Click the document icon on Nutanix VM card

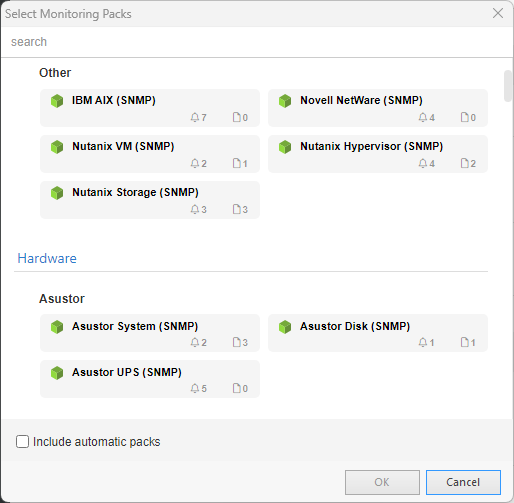pyautogui.click(x=236, y=163)
